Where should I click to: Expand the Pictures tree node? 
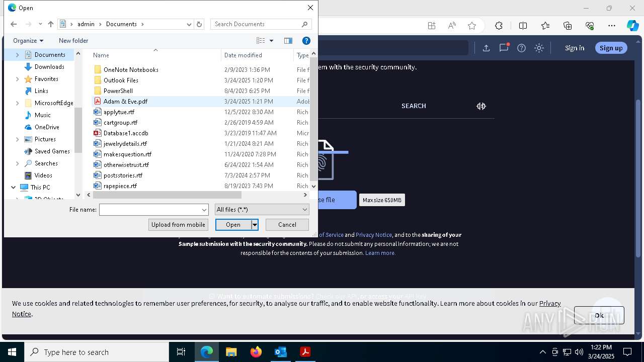[x=18, y=139]
